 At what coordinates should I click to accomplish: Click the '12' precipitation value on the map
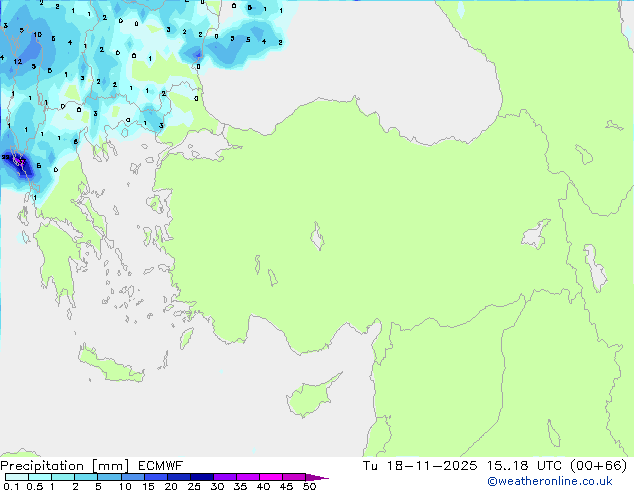pyautogui.click(x=17, y=62)
